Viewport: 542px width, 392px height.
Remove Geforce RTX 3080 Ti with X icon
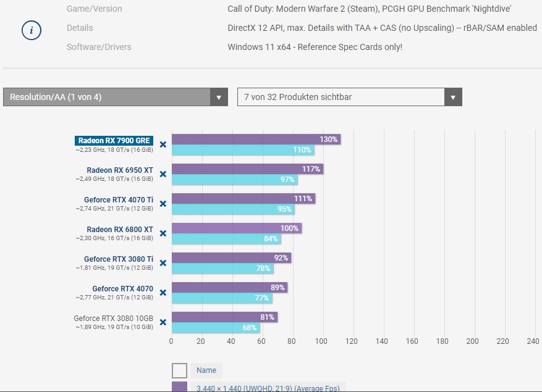click(163, 263)
